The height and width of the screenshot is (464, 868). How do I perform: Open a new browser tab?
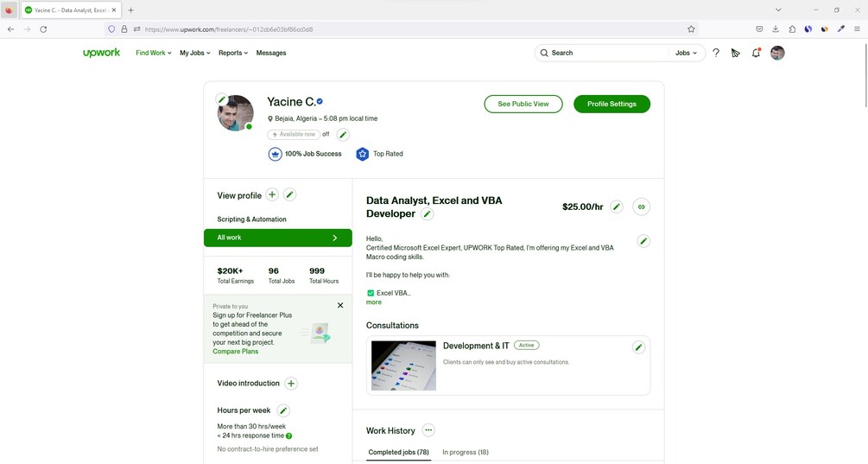point(130,10)
